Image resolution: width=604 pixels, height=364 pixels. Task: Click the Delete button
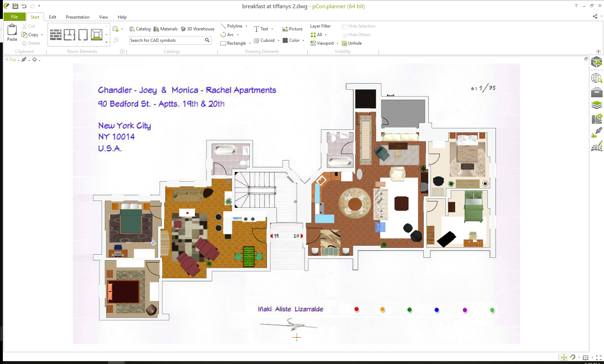[31, 43]
